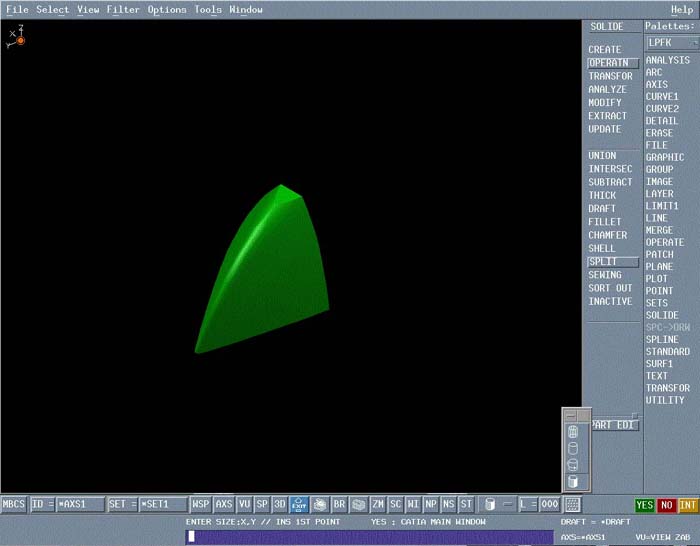700x546 pixels.
Task: Click the axis orientation icon in viewport corner
Action: tap(17, 37)
